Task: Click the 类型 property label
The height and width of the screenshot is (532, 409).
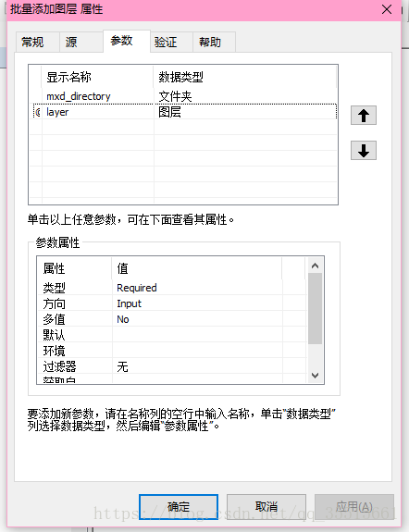Action: coord(55,288)
